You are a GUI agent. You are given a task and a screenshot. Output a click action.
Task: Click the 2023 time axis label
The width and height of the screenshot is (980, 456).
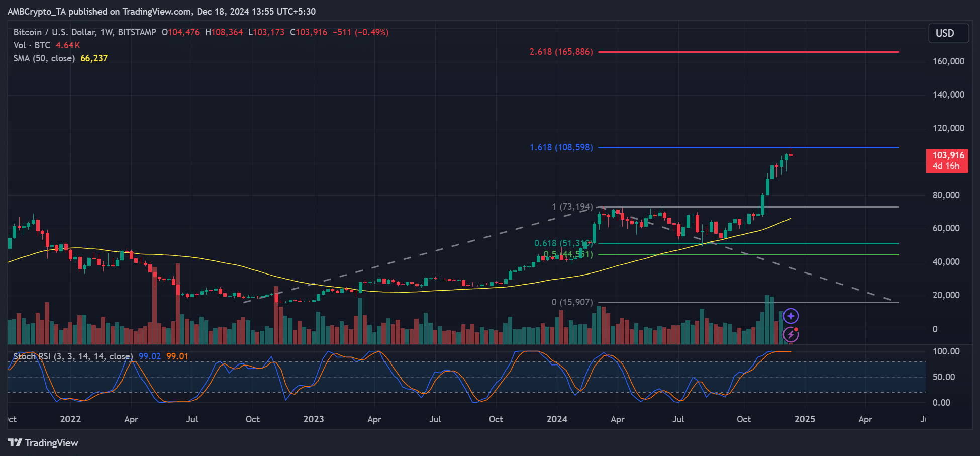[314, 419]
